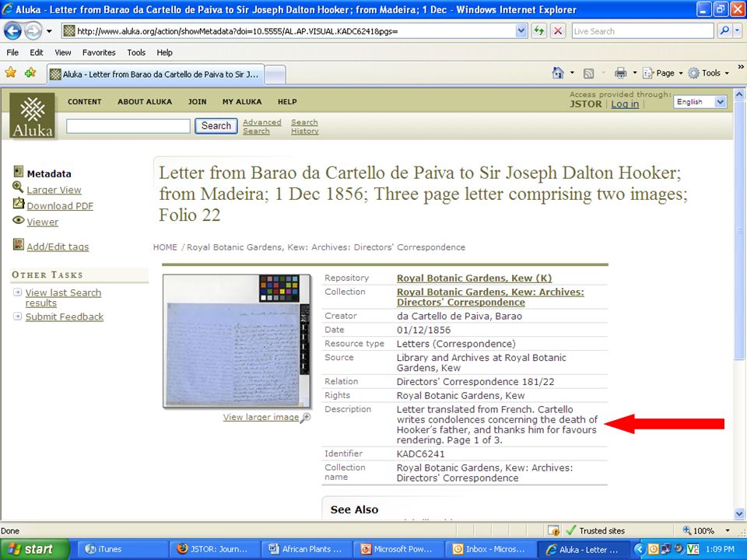Click the Home page icon
This screenshot has width=747, height=560.
[557, 73]
